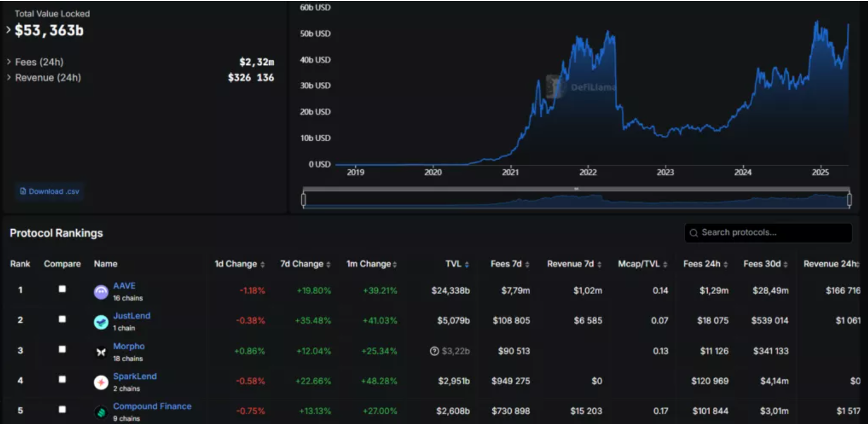Click the 2023 label on chart axis
This screenshot has height=424, width=868.
[x=665, y=172]
